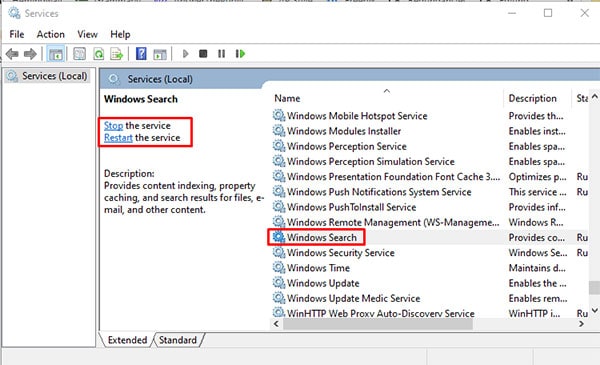Select Windows Update Medic Service name
600x365 pixels.
pyautogui.click(x=354, y=298)
